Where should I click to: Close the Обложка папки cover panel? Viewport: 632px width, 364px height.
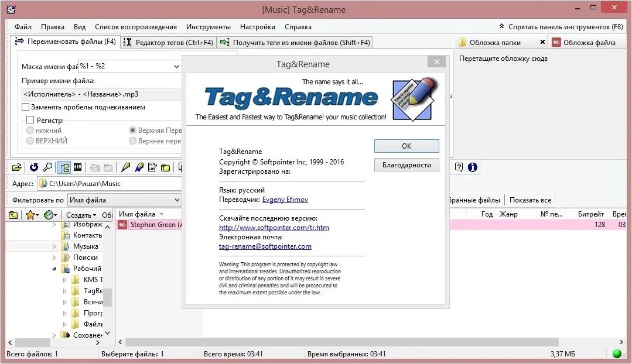[x=542, y=42]
